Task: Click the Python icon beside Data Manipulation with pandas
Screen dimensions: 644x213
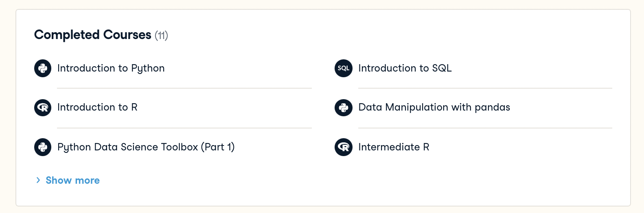Action: point(344,108)
